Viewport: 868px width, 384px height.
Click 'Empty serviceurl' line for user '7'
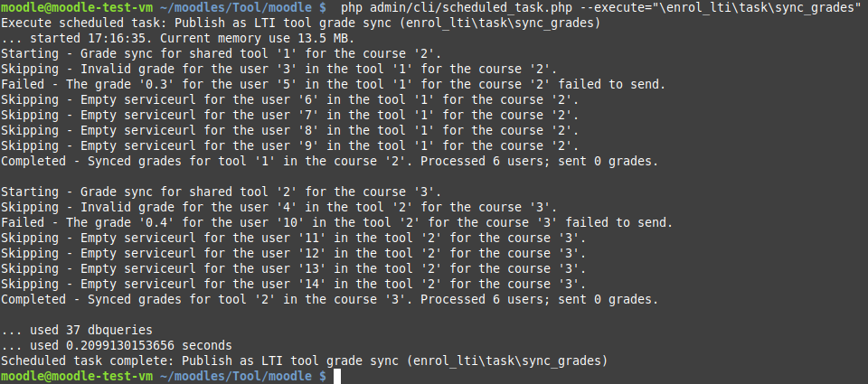[x=289, y=116]
